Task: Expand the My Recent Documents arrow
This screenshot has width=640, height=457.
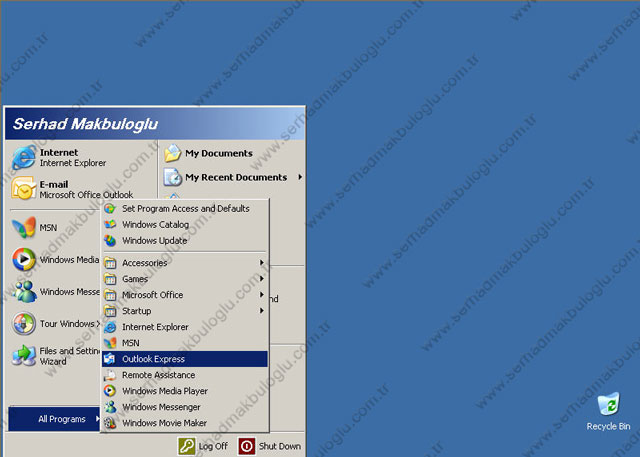Action: (300, 177)
